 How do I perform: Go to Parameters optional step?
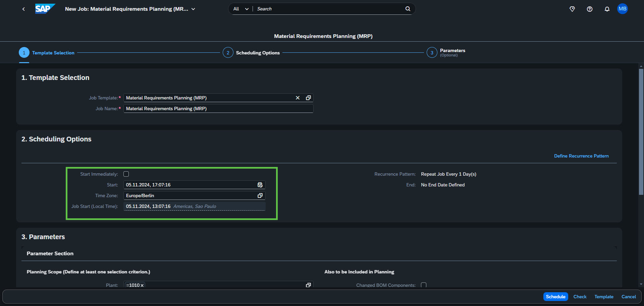(x=446, y=52)
